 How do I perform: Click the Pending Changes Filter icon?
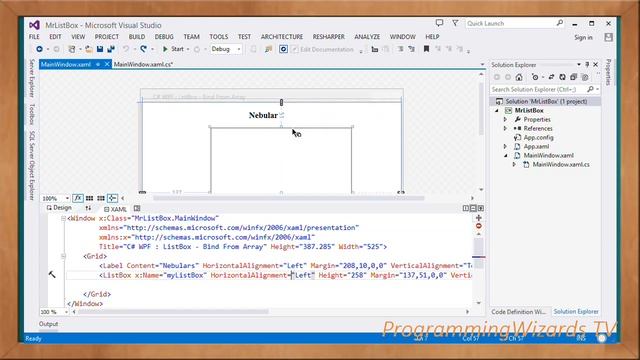[x=535, y=77]
